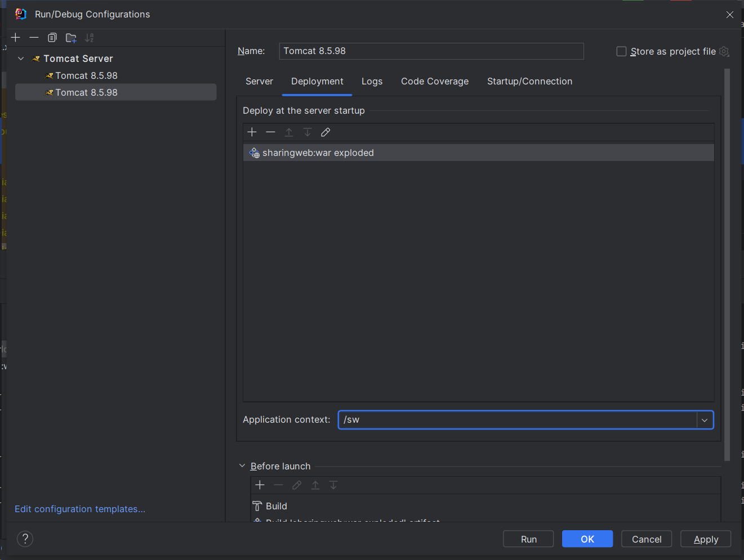Move before launch task down

click(x=333, y=485)
